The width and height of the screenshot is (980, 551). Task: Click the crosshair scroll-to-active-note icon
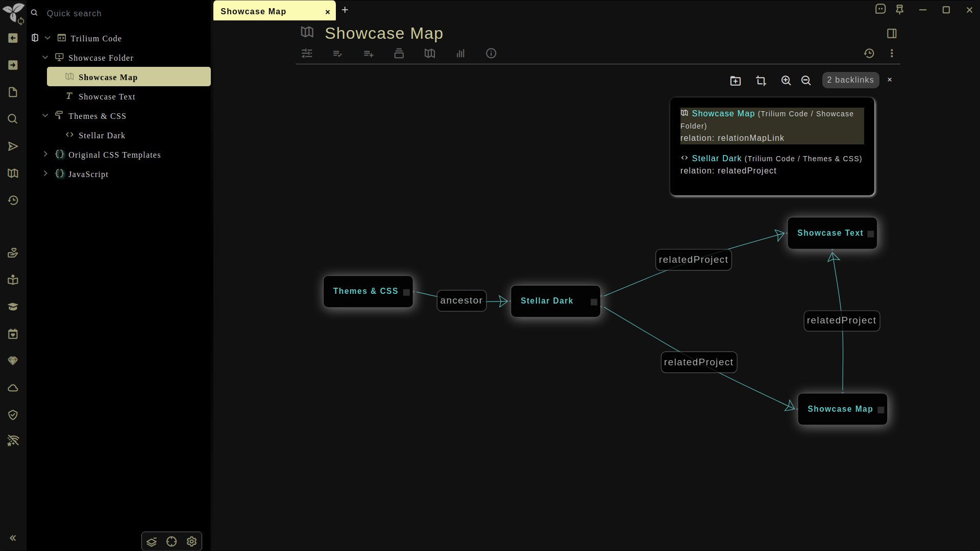[x=171, y=542]
